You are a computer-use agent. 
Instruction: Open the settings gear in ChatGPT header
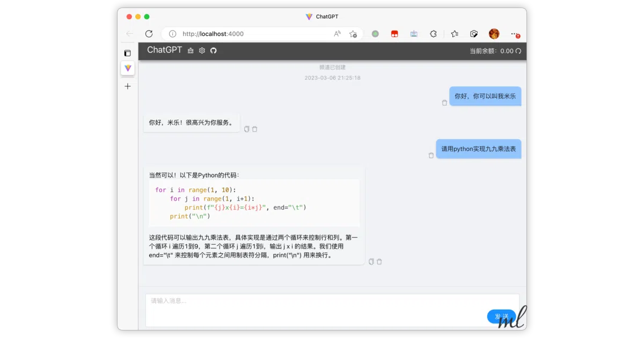coord(202,50)
